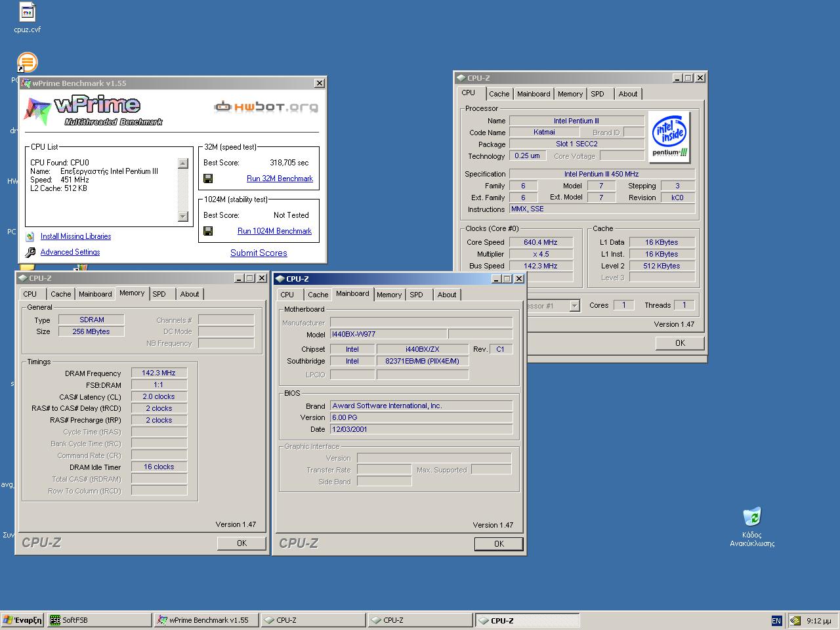This screenshot has width=840, height=630.
Task: Open processor selection dropdown in CPU-Z CPU window
Action: point(574,306)
